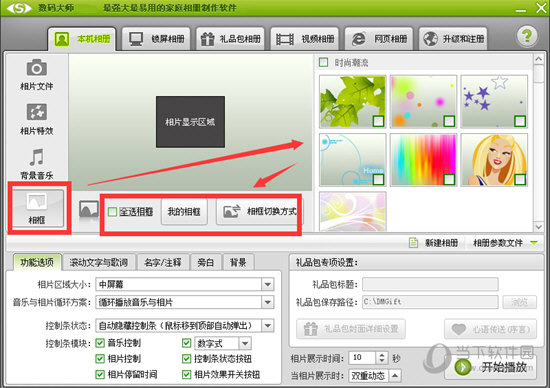Check the colorful bubbles frame checkbox
The width and height of the screenshot is (550, 388).
click(449, 121)
